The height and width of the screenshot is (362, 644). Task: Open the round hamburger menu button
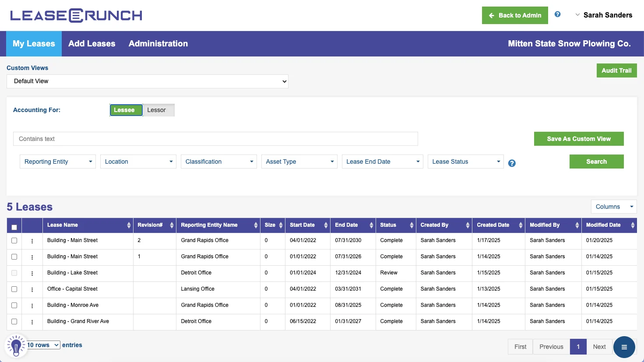624,347
